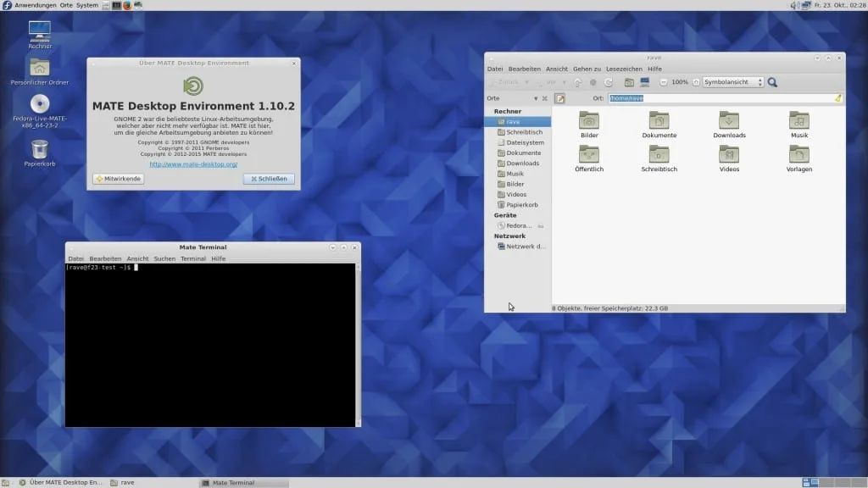Open Bearbeiten menu in file manager
Image resolution: width=868 pixels, height=488 pixels.
524,69
